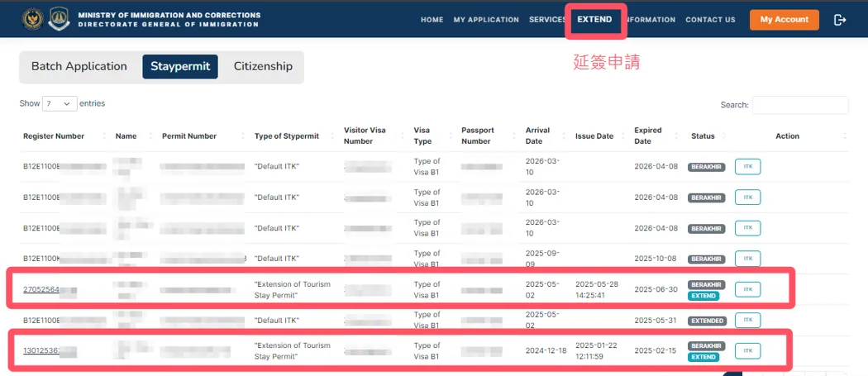This screenshot has width=868, height=376.
Task: Click BERAKHIR badge in row expiring 2025-06-30
Action: 706,284
